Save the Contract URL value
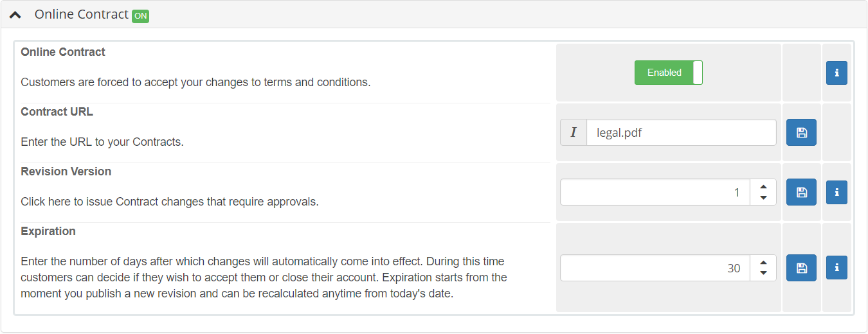 [x=801, y=132]
